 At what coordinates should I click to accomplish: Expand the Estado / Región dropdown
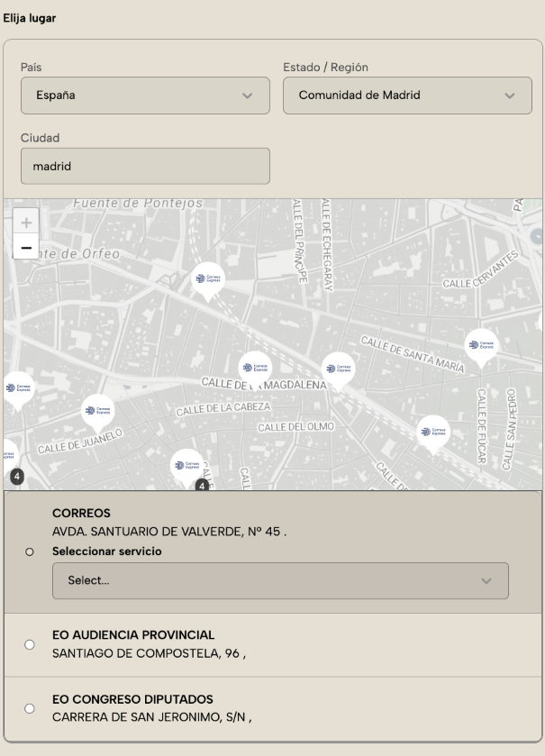coord(408,96)
